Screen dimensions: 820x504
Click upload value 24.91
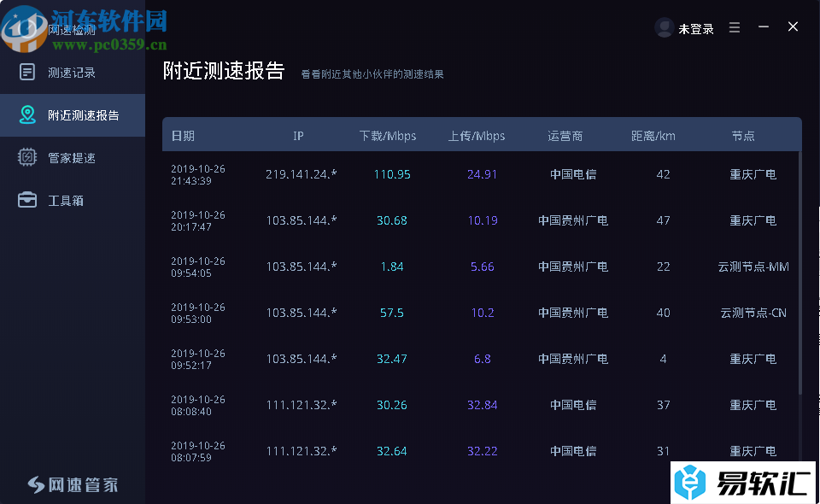(482, 174)
